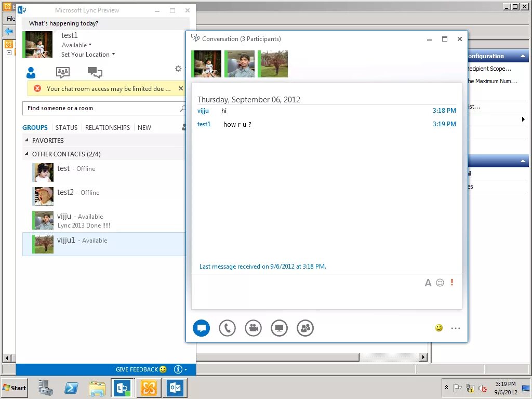Image resolution: width=532 pixels, height=399 pixels.
Task: Open the font formatting A icon
Action: [x=428, y=283]
